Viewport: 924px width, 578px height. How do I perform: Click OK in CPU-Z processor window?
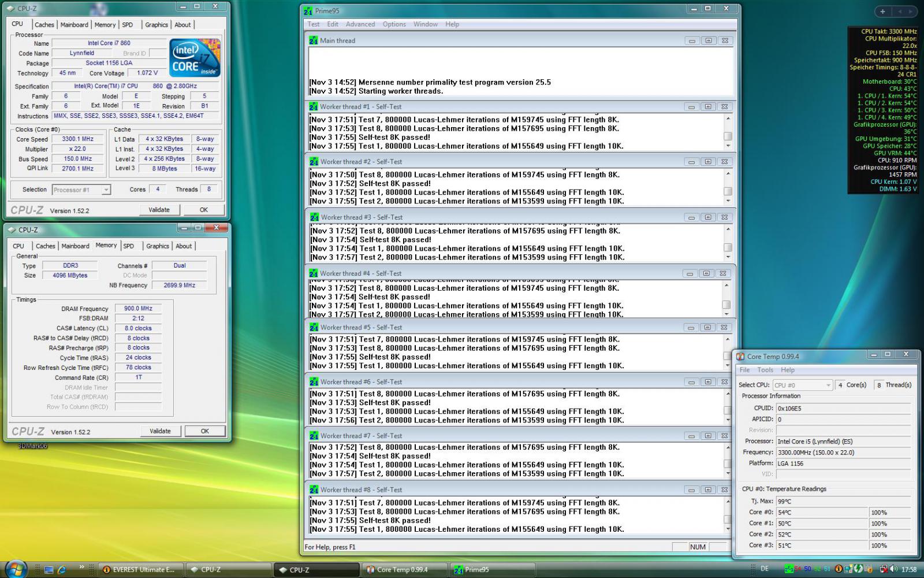tap(204, 210)
